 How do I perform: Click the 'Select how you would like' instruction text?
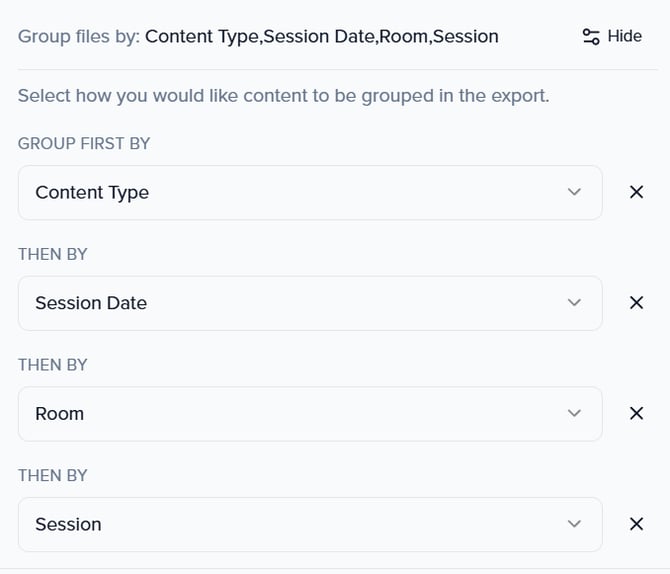[x=283, y=97]
